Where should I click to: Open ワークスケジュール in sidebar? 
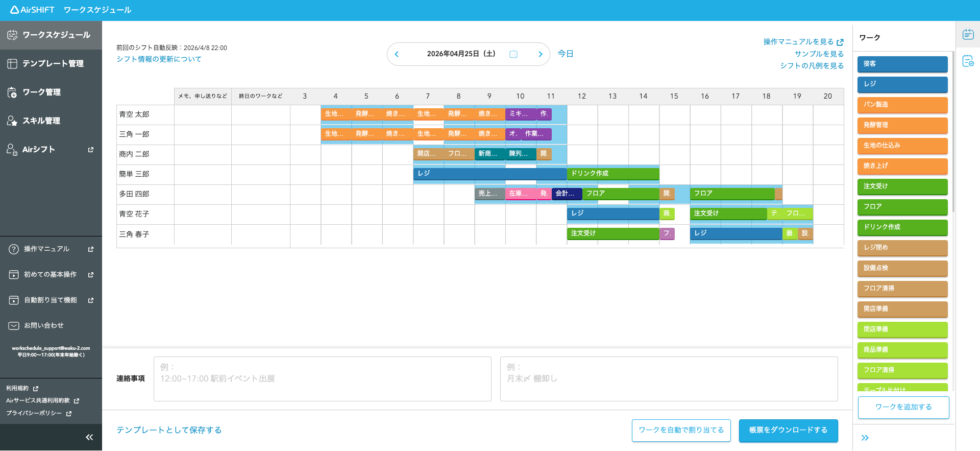point(51,35)
